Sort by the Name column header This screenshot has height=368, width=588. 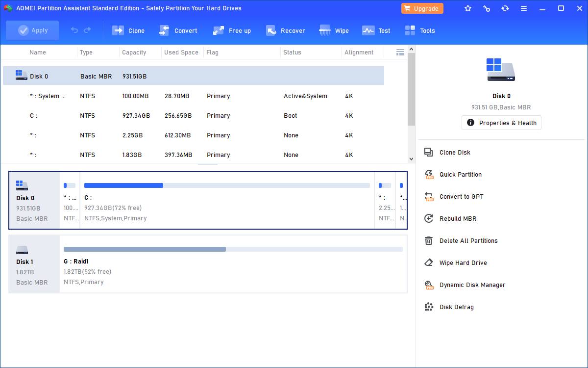[38, 52]
